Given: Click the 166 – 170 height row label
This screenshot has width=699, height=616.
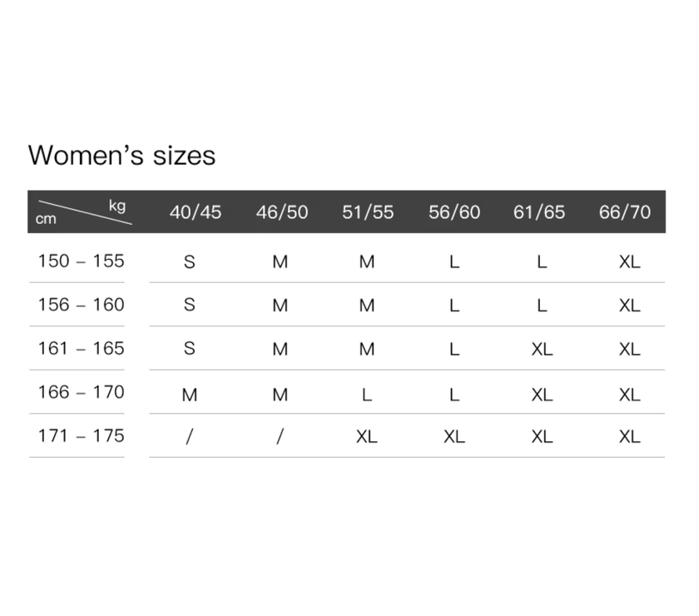Looking at the screenshot, I should (x=81, y=392).
